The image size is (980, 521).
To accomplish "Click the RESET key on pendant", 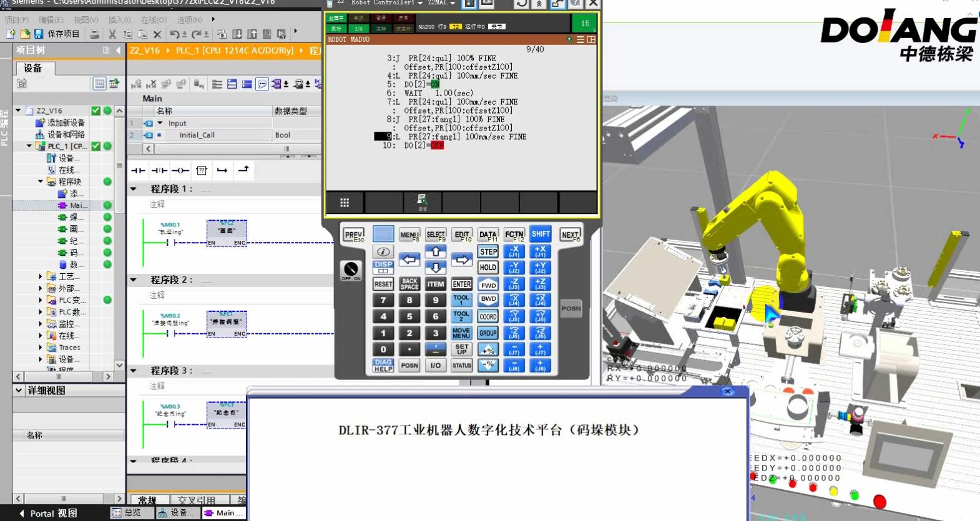I will pos(383,284).
